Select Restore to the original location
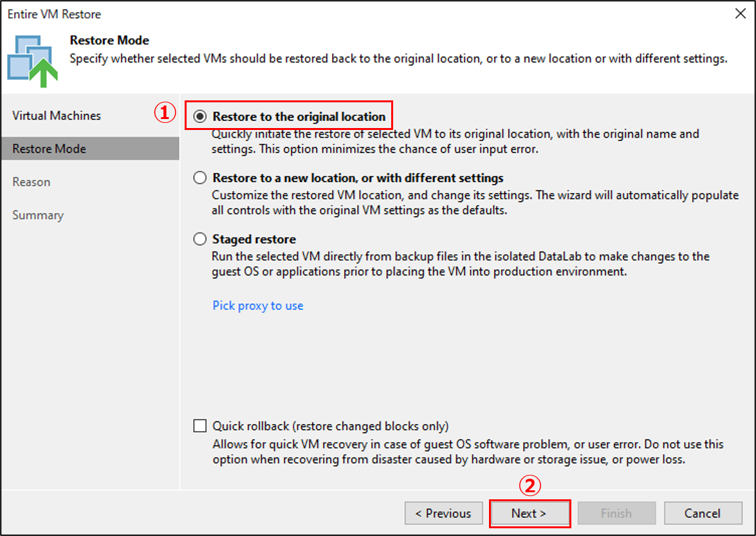756x536 pixels. pyautogui.click(x=200, y=117)
